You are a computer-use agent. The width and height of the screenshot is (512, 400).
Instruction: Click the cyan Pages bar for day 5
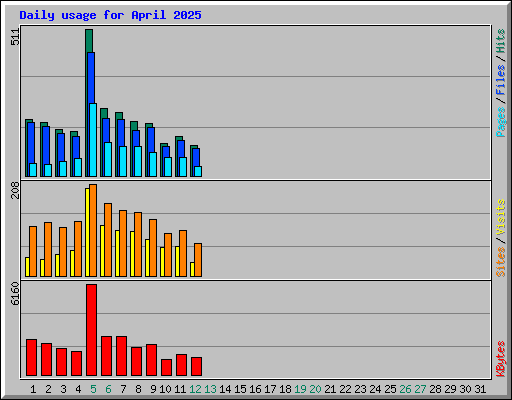pos(93,140)
